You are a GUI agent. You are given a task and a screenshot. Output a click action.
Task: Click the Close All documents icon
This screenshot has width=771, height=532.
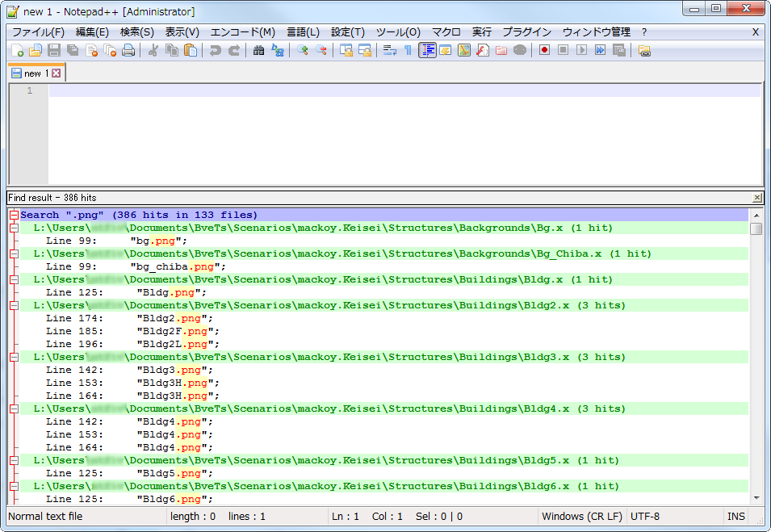(110, 50)
